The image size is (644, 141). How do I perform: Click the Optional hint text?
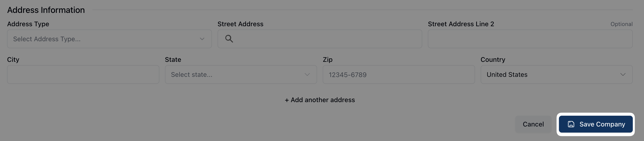[x=621, y=24]
